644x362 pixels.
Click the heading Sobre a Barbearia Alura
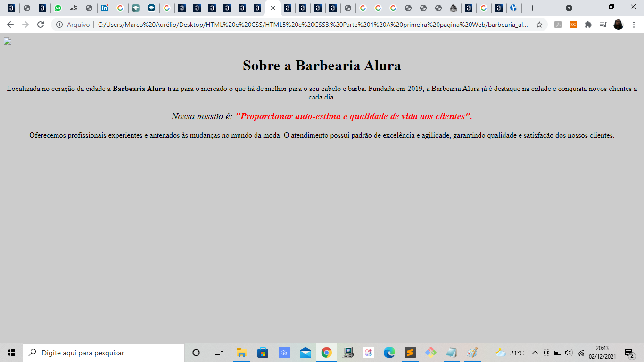pos(322,66)
